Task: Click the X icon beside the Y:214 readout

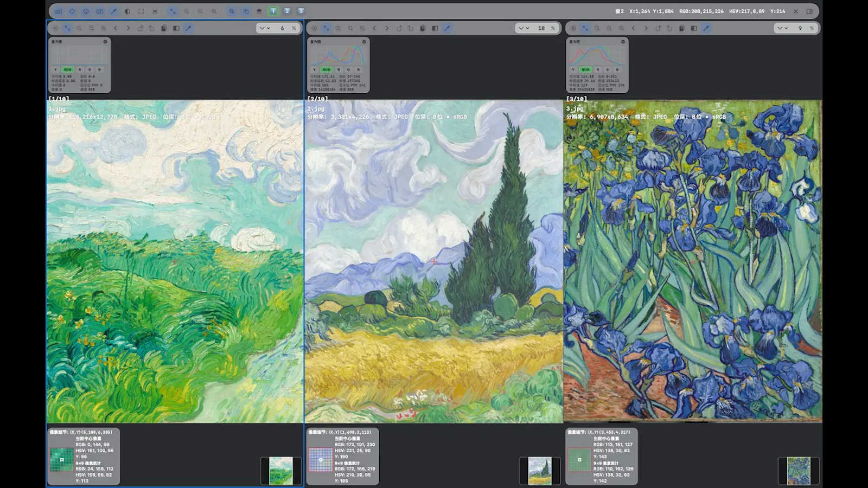Action: [x=795, y=11]
